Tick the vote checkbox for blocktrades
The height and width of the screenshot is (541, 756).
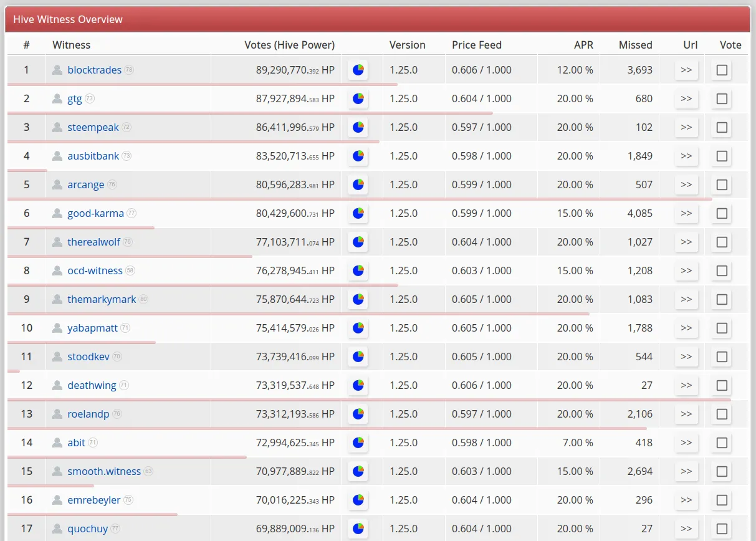[x=722, y=70]
